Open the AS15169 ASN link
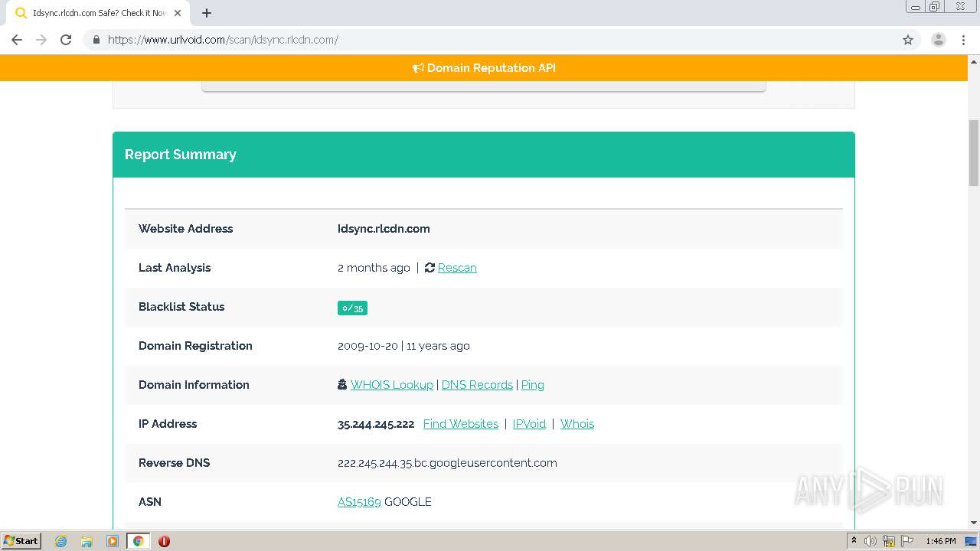The image size is (980, 551). [x=359, y=502]
